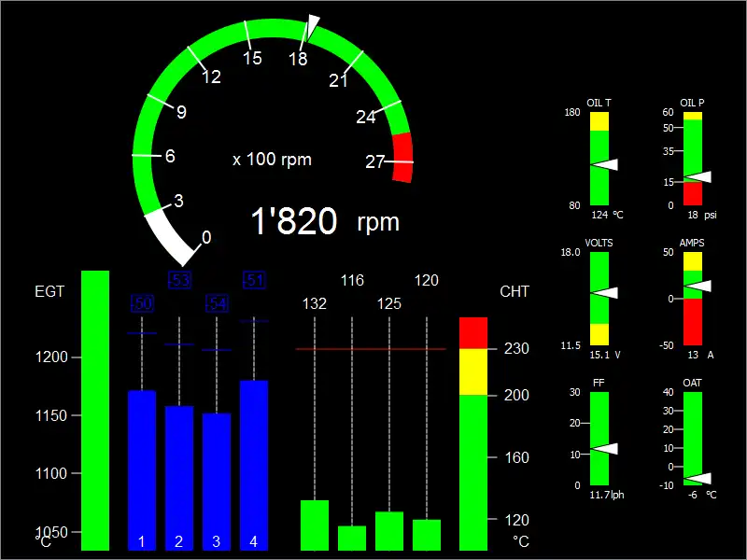This screenshot has height=560, width=747.
Task: Click the white zone of the RPM arc
Action: 169,237
